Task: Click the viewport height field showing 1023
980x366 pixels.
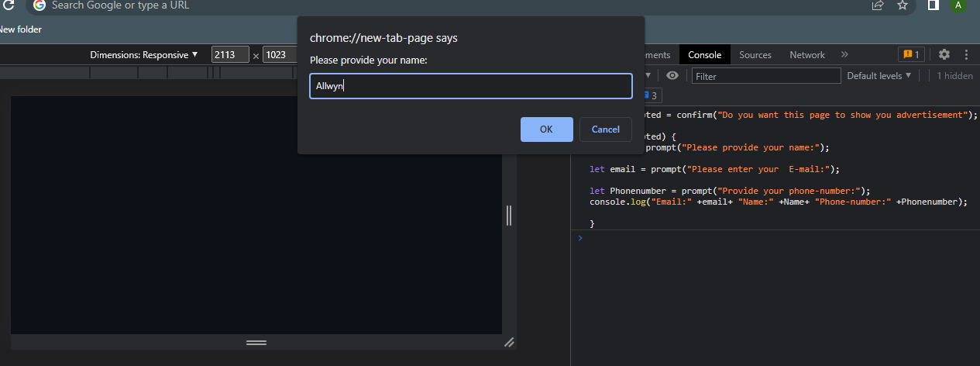Action: point(280,55)
